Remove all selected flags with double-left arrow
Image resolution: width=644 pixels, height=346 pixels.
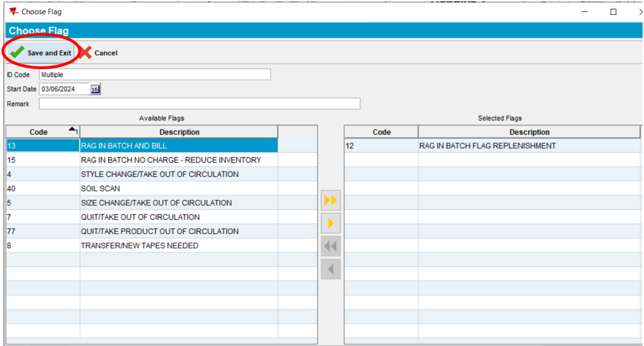pos(331,246)
